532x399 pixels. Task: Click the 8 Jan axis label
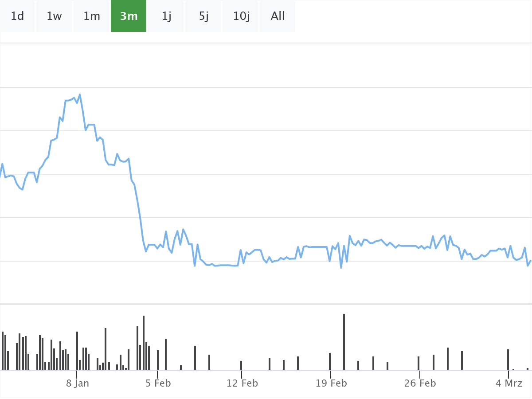coord(78,383)
